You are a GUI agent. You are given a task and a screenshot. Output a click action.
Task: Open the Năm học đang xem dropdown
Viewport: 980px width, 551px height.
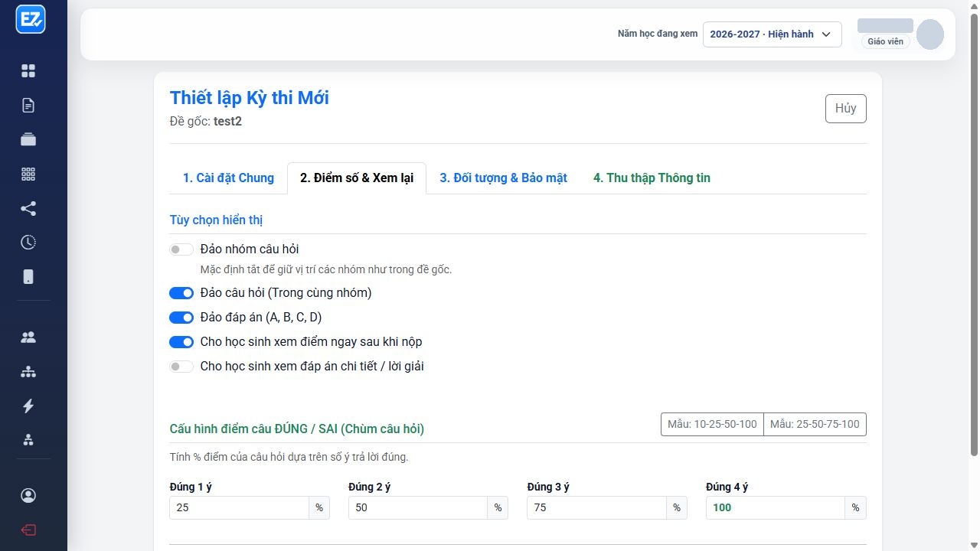point(772,34)
